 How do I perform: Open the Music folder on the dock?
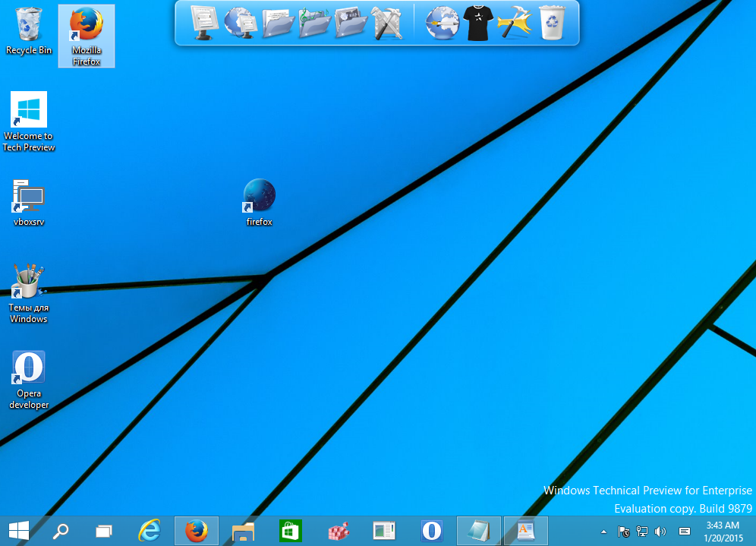coord(316,23)
